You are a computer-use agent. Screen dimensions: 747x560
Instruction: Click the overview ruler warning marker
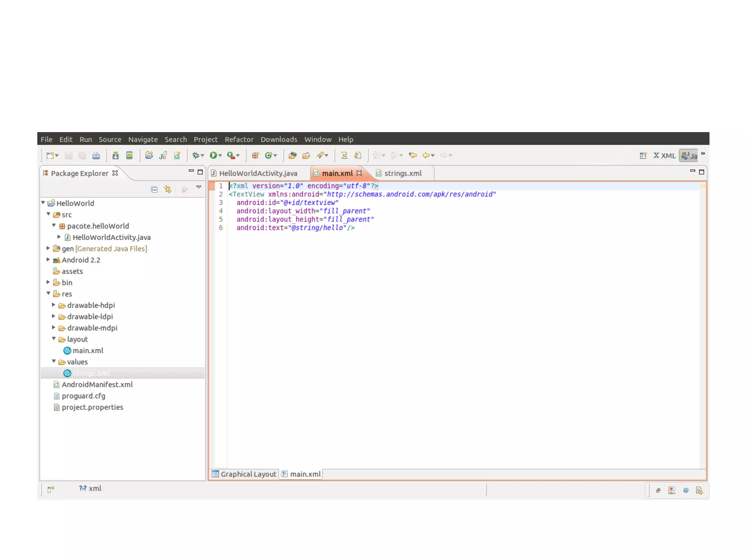(702, 186)
